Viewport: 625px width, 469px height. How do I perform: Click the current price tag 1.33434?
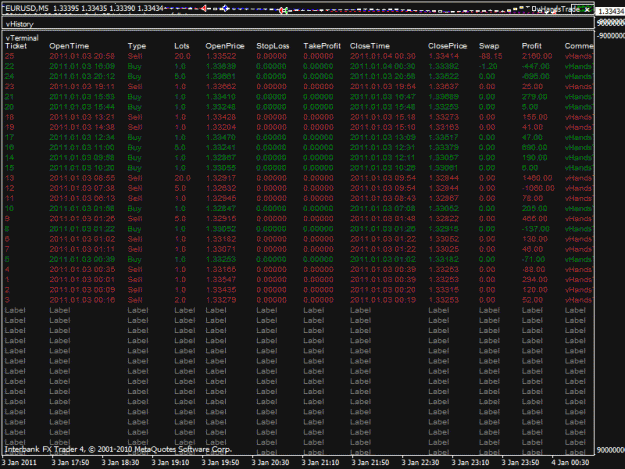[x=611, y=11]
